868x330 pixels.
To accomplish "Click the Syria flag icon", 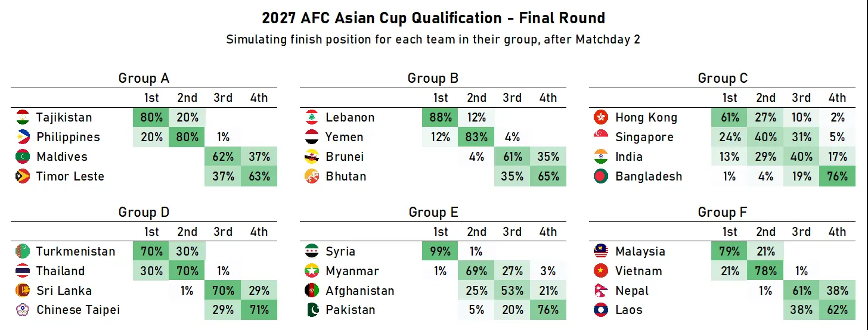I will point(312,251).
